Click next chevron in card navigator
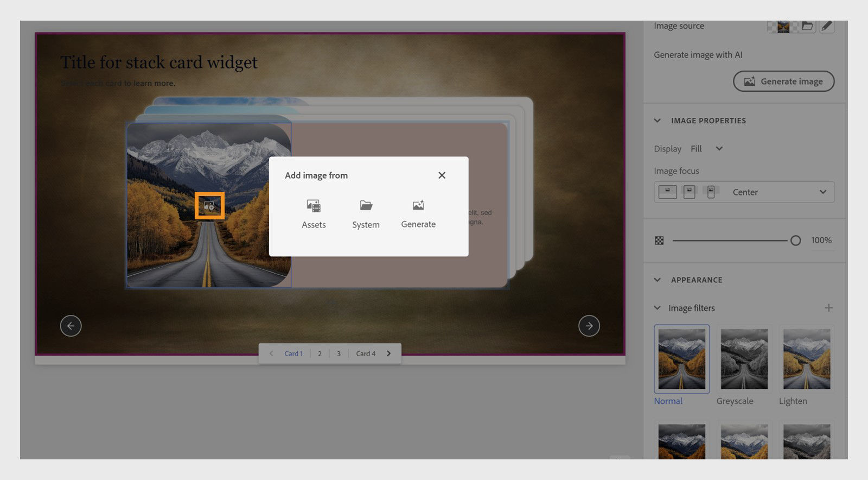This screenshot has width=868, height=480. coord(388,353)
